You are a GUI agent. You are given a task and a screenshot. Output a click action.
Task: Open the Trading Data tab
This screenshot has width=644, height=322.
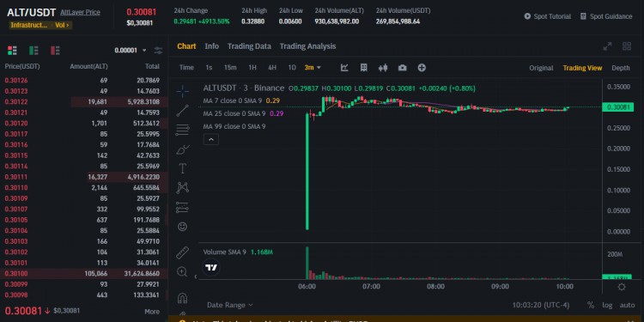(x=249, y=46)
